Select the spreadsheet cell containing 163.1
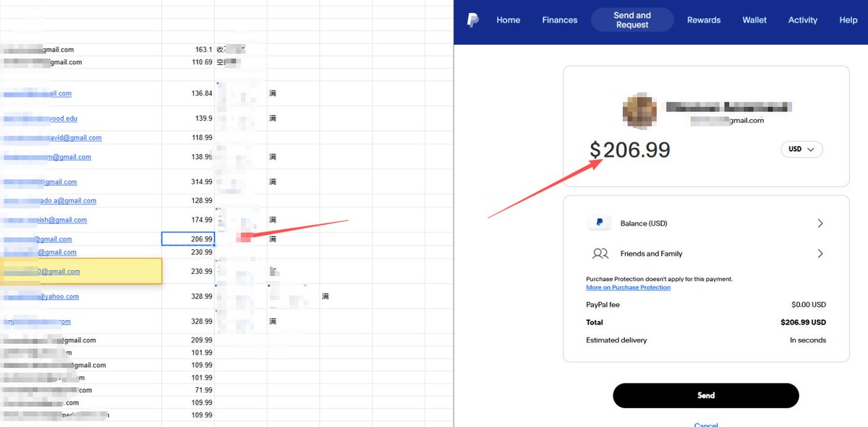Screen dimensions: 868x427 (x=188, y=50)
